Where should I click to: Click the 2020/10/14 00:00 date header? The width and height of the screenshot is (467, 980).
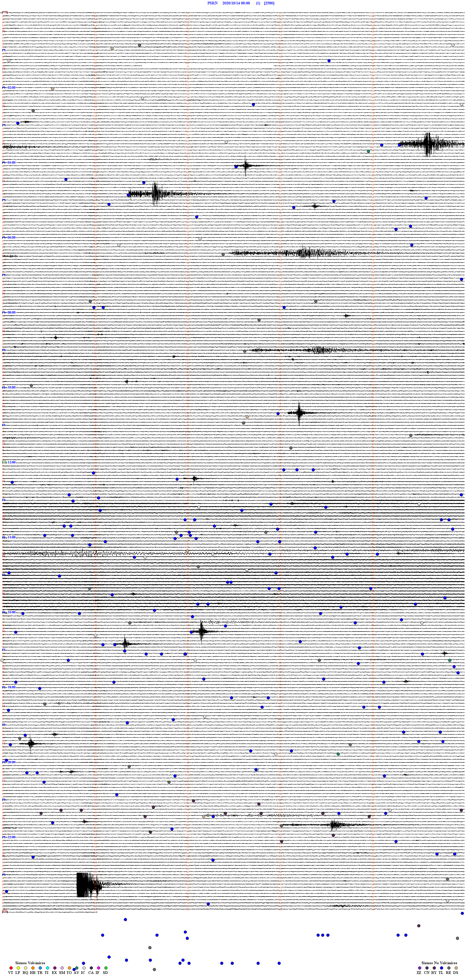(236, 3)
